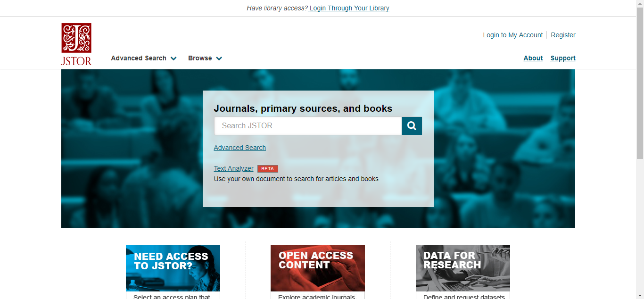Click the magnifying glass search button
This screenshot has height=299, width=644.
[x=412, y=126]
